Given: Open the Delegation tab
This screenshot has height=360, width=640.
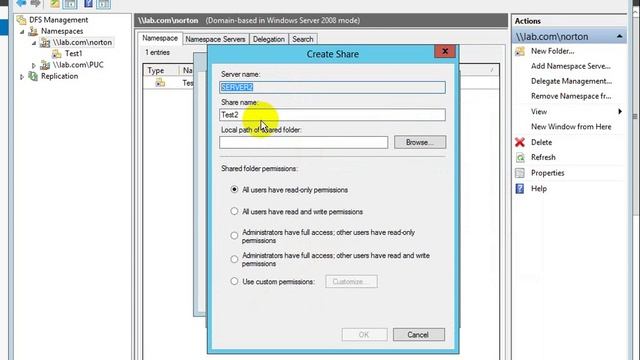Looking at the screenshot, I should point(269,39).
